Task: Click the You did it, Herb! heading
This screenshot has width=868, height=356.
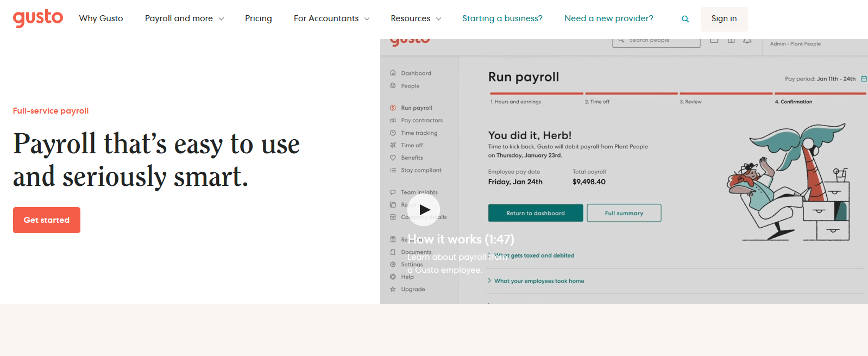Action: click(x=530, y=135)
